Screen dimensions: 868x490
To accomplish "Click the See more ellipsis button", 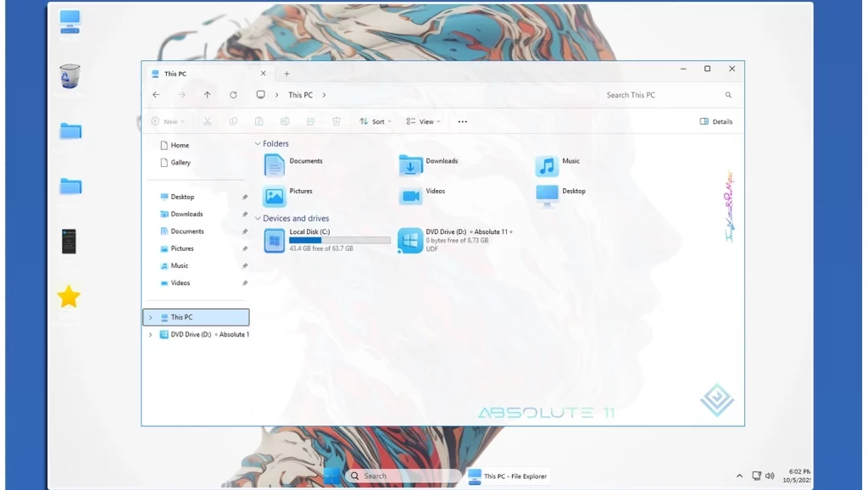I will 462,121.
